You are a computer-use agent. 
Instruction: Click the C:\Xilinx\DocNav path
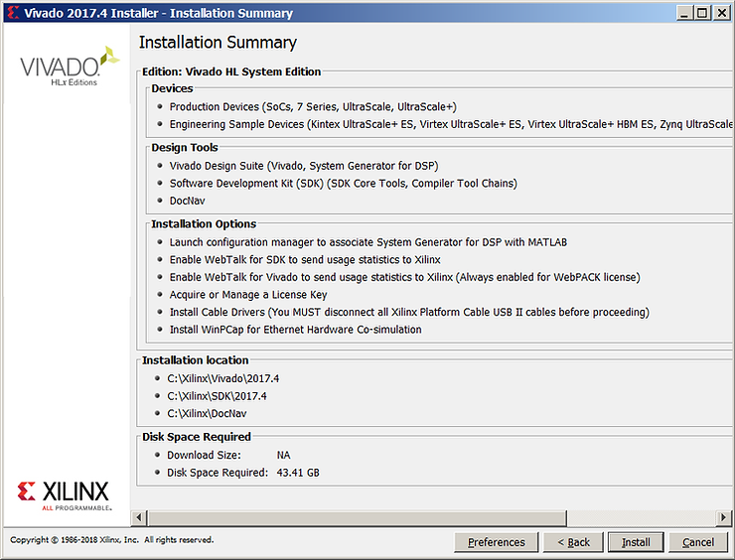coord(207,413)
